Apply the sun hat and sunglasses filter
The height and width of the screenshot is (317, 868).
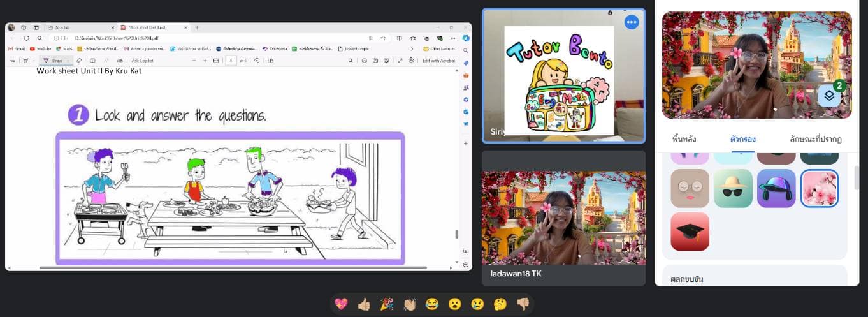coord(733,188)
